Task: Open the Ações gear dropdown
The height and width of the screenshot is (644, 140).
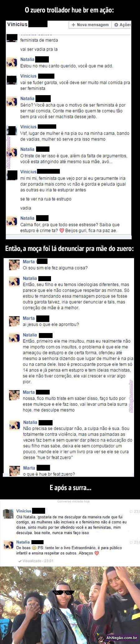Action: point(122,25)
